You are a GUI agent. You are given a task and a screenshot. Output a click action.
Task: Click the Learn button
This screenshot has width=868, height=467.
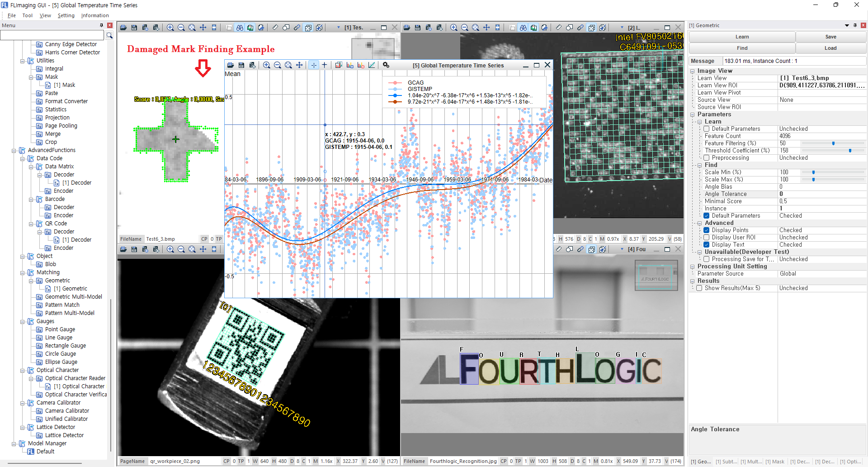742,37
